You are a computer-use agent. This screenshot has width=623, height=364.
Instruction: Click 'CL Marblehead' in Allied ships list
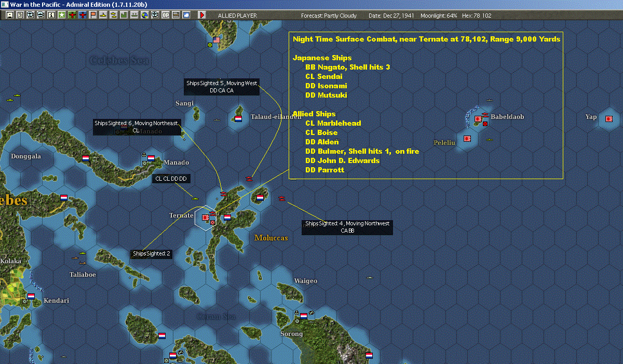333,123
